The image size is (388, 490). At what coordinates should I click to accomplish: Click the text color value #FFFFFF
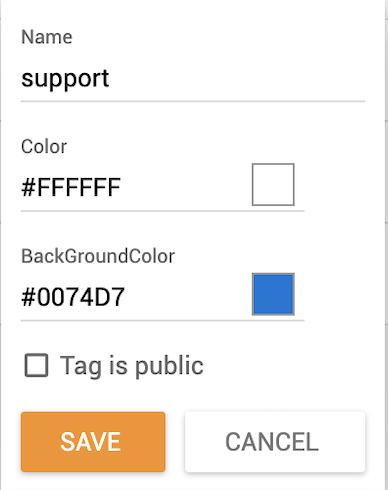coord(71,187)
